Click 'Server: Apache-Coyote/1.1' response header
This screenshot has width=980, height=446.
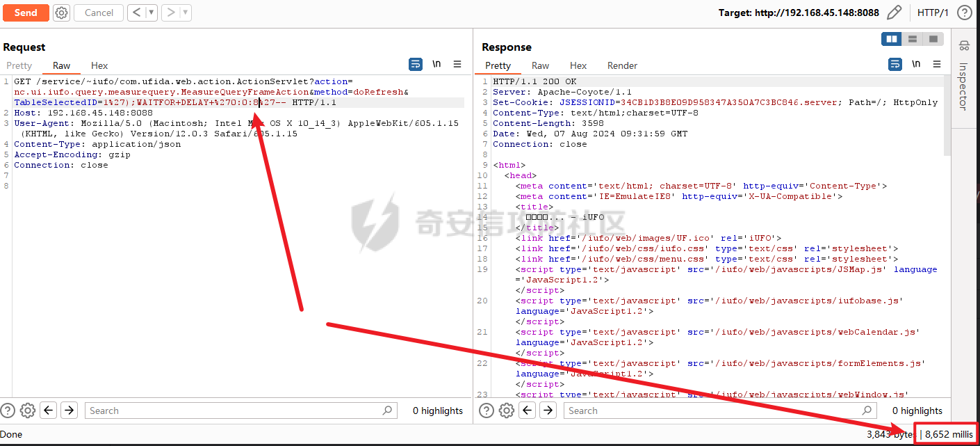click(x=562, y=92)
